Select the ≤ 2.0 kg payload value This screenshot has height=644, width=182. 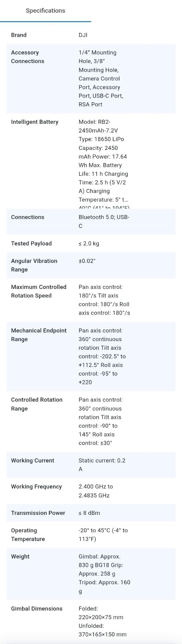[x=89, y=243]
